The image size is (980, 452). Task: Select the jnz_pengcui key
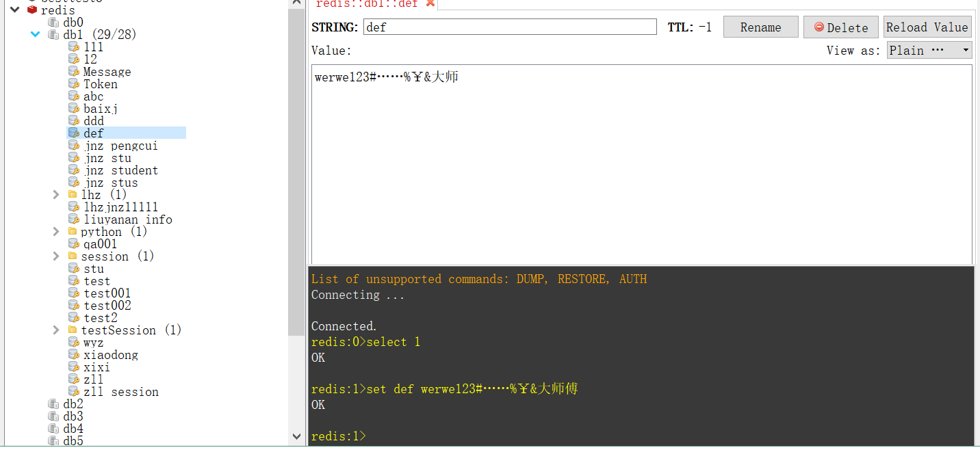pyautogui.click(x=120, y=146)
